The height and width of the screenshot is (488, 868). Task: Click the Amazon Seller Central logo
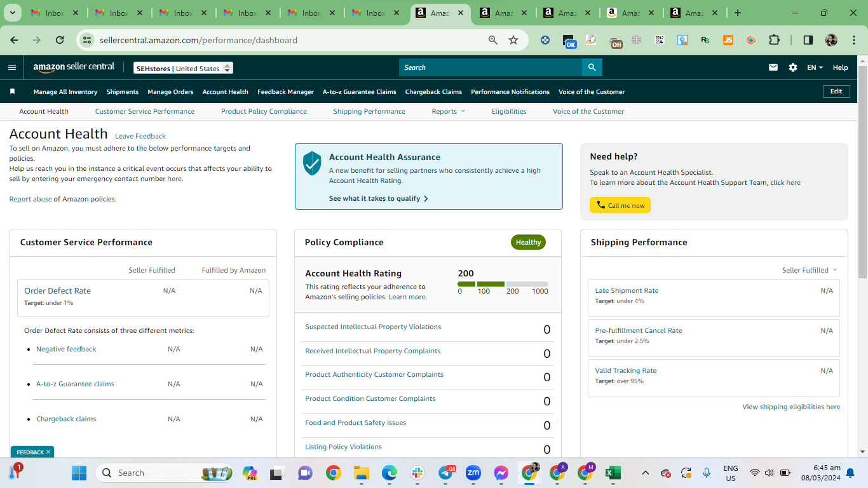[74, 67]
